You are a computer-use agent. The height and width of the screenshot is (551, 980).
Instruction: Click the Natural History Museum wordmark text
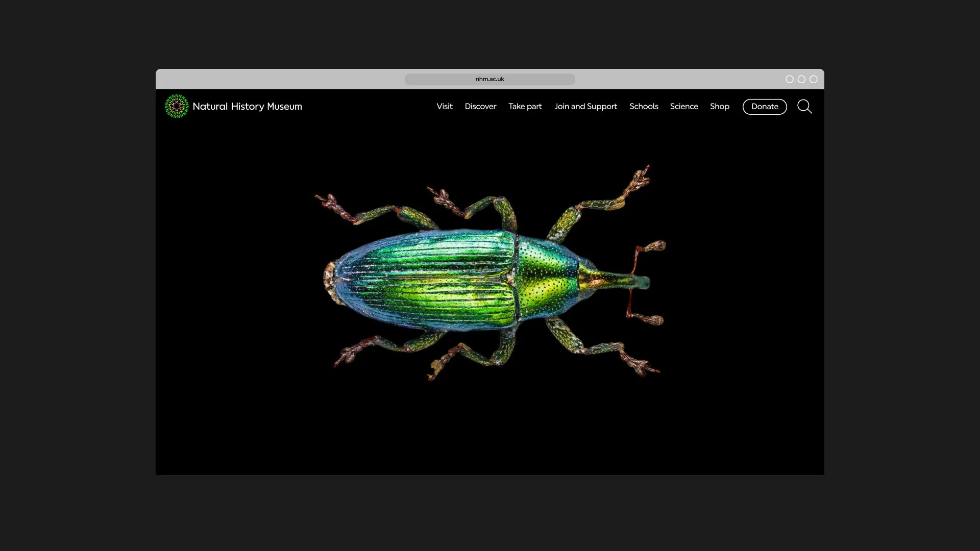point(247,107)
